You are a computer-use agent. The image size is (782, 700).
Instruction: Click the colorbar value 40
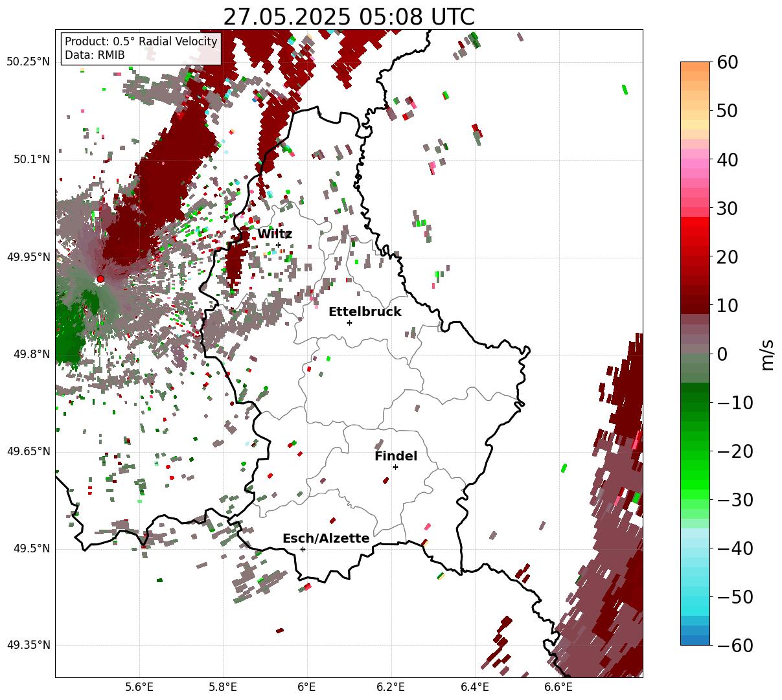[x=727, y=159]
